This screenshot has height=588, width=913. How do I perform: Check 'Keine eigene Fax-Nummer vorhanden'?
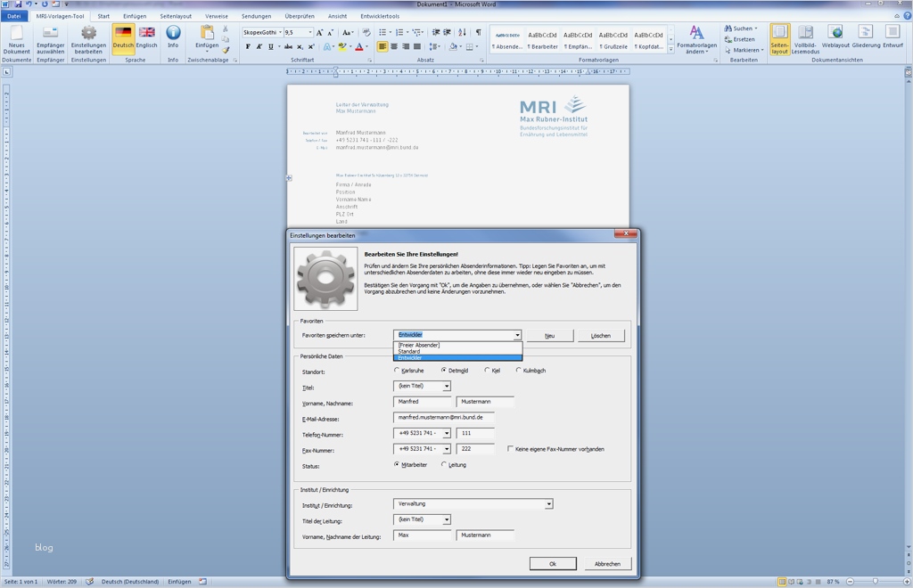click(x=510, y=449)
